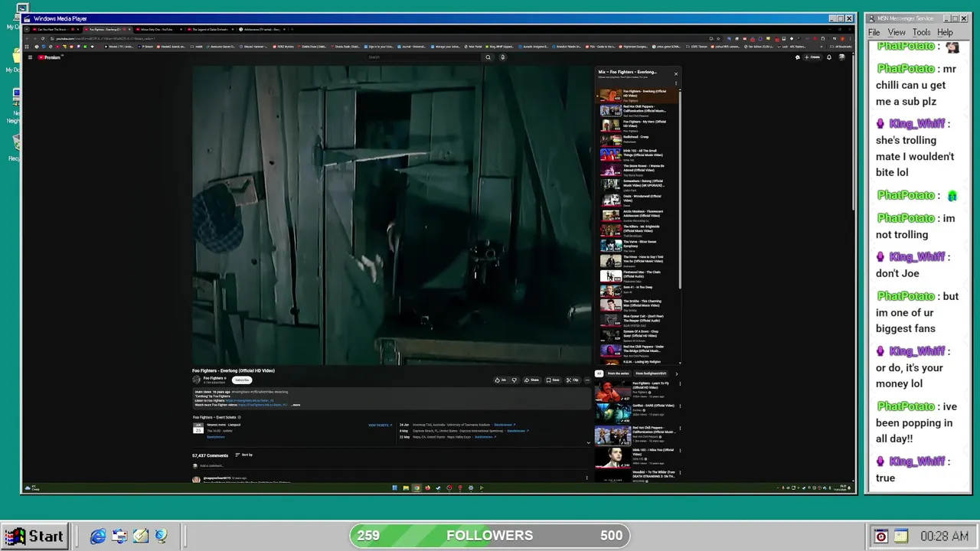
Task: Select the All filter chip
Action: pos(599,373)
